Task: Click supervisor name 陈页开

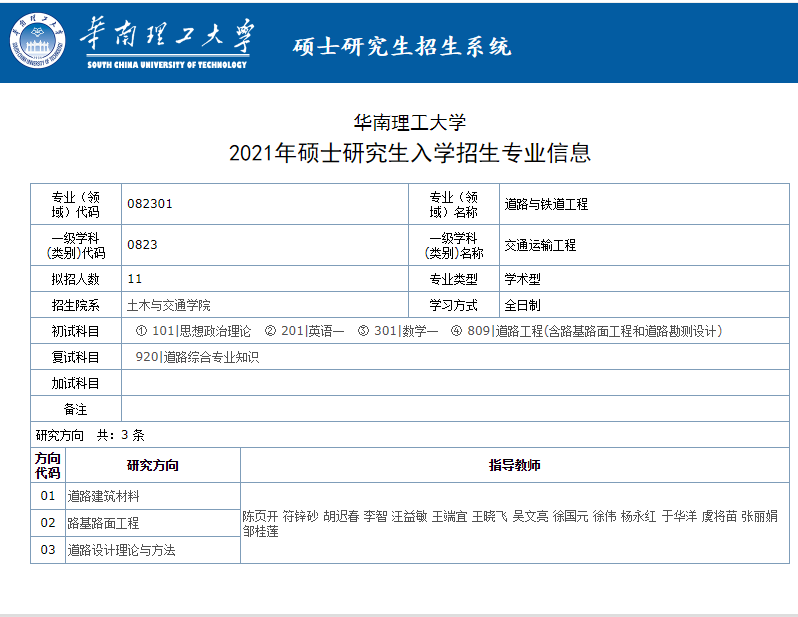Action: [x=260, y=517]
